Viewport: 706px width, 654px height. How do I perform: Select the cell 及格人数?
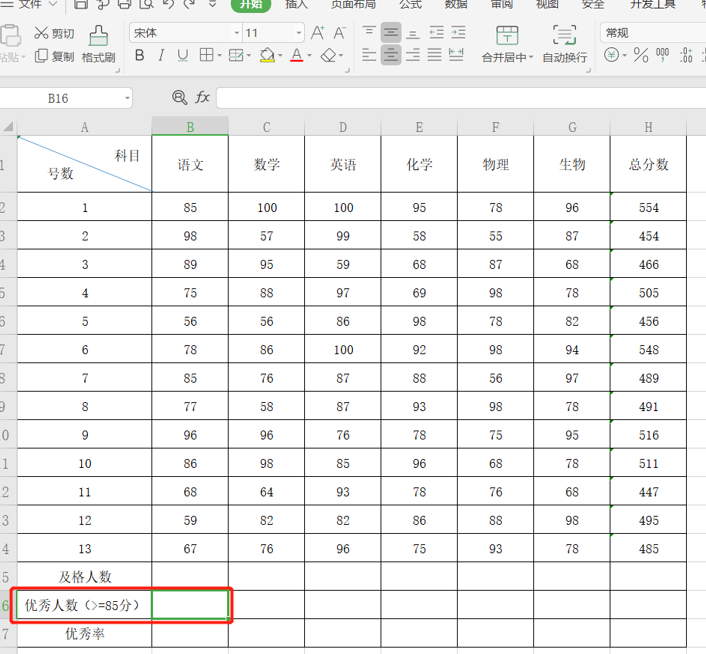tap(85, 577)
